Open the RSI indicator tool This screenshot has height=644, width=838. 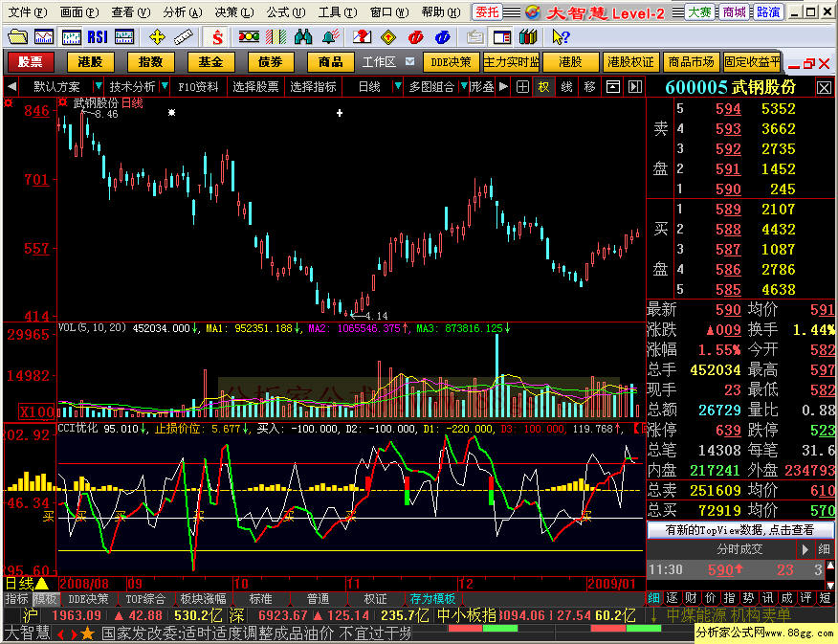98,37
